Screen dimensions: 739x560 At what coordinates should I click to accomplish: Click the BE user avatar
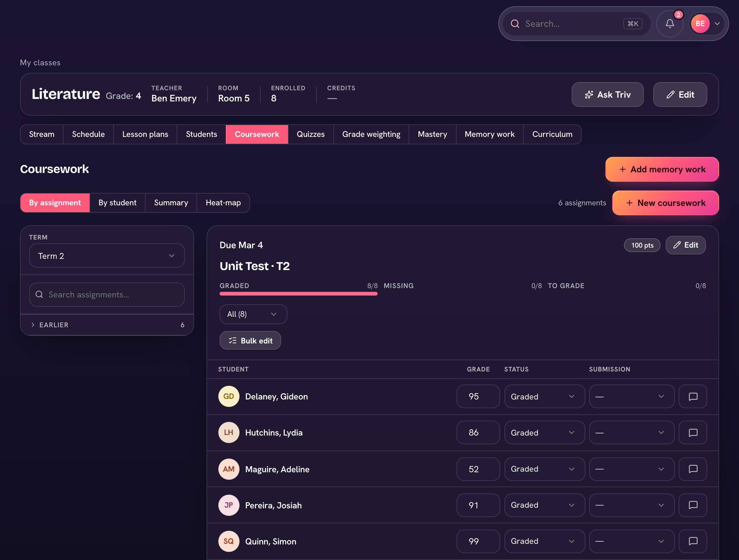(700, 24)
